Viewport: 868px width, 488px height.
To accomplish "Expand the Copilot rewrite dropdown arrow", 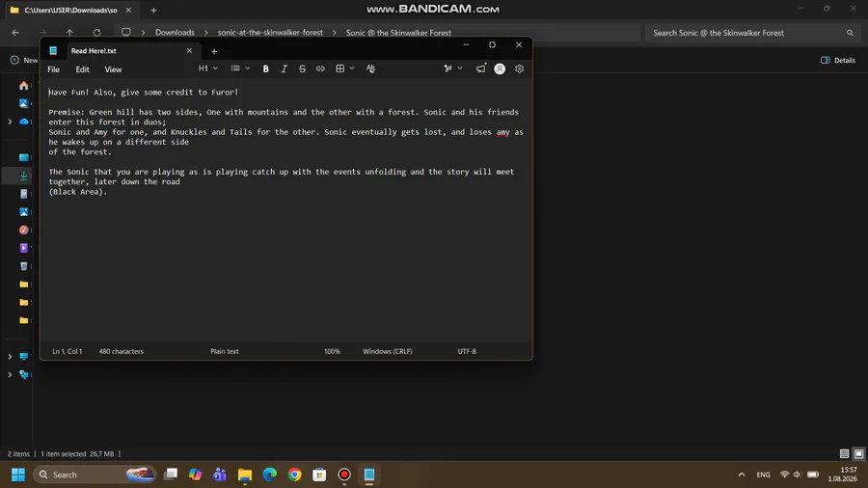I will tap(460, 68).
